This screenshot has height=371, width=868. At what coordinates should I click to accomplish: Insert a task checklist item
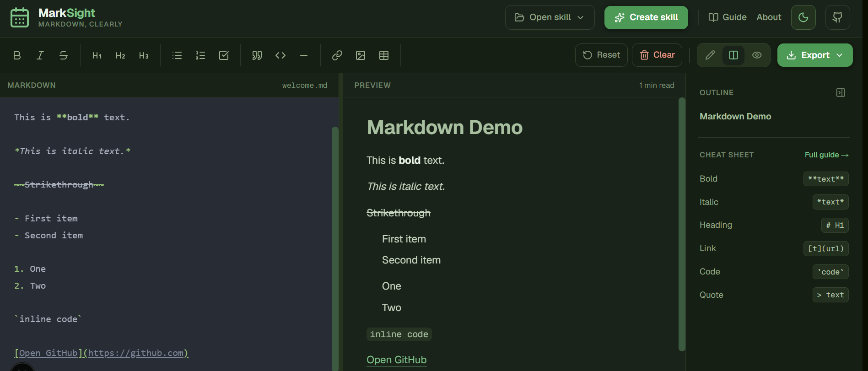[224, 55]
